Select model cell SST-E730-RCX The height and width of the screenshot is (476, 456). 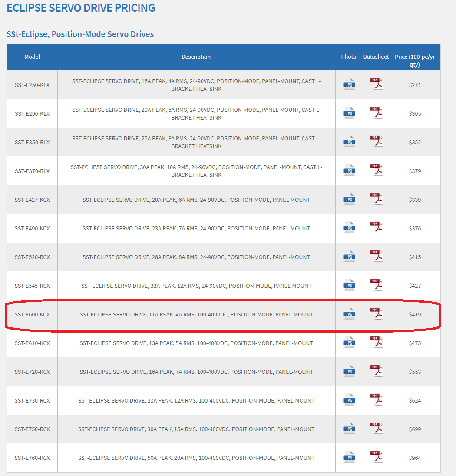point(32,400)
